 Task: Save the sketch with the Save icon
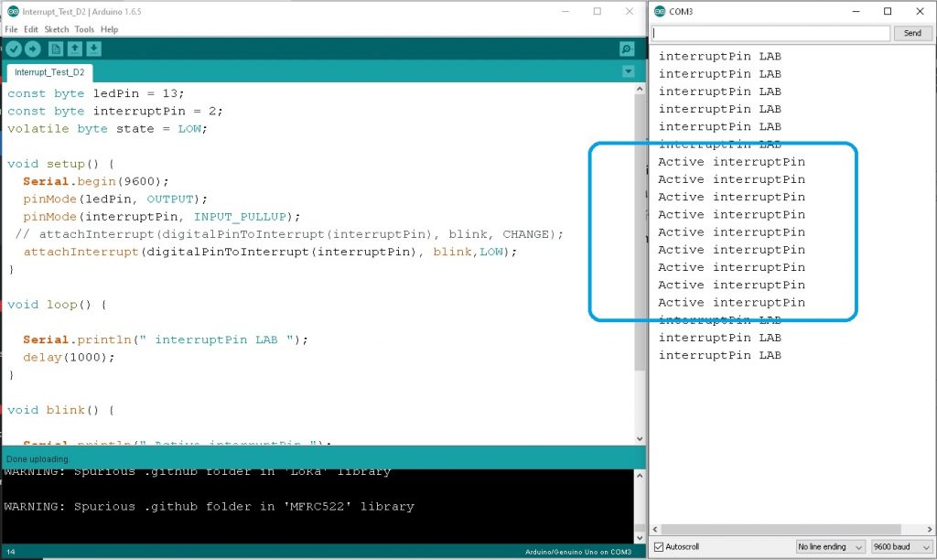[94, 49]
